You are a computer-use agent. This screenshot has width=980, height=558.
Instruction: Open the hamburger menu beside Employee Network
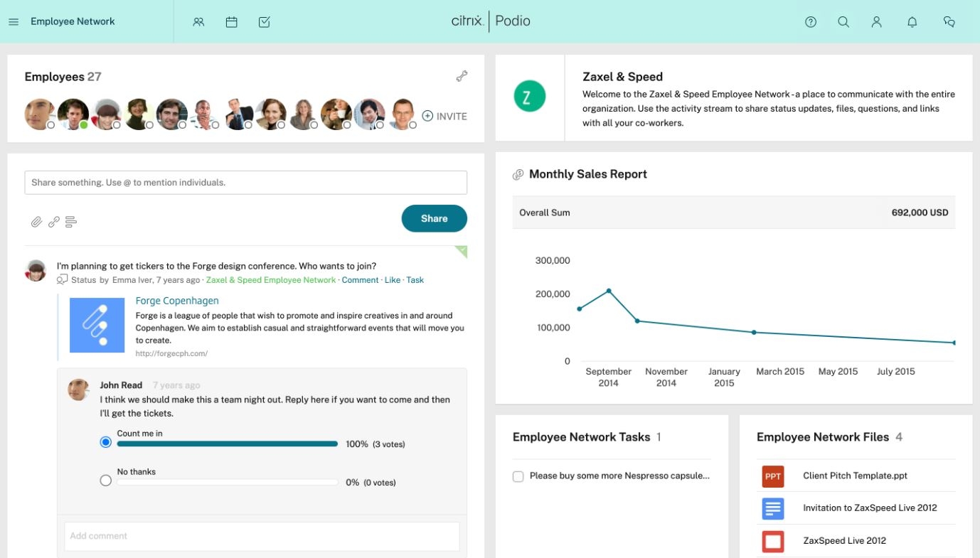[x=13, y=22]
